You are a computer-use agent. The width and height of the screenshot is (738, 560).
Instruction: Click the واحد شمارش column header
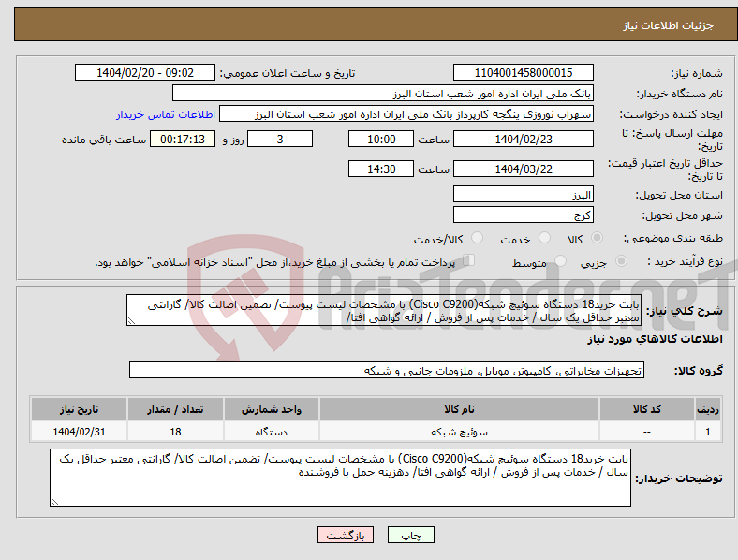tap(272, 409)
